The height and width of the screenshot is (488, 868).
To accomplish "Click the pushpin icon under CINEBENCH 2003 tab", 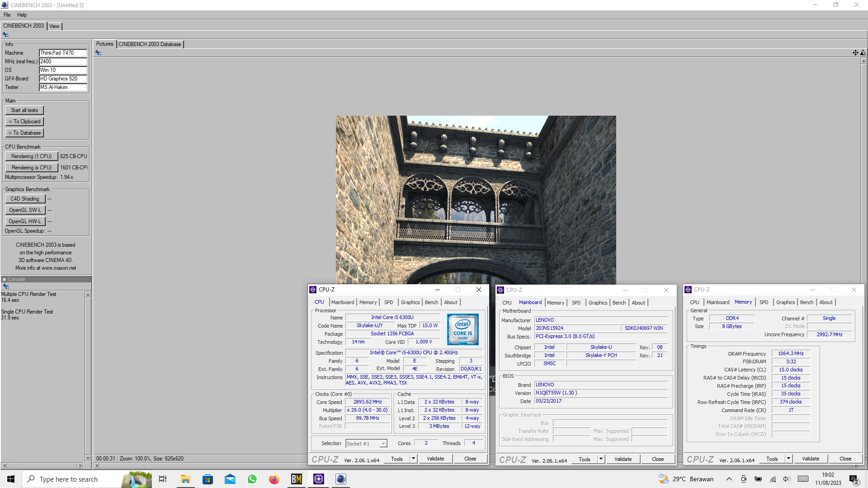I will [5, 35].
